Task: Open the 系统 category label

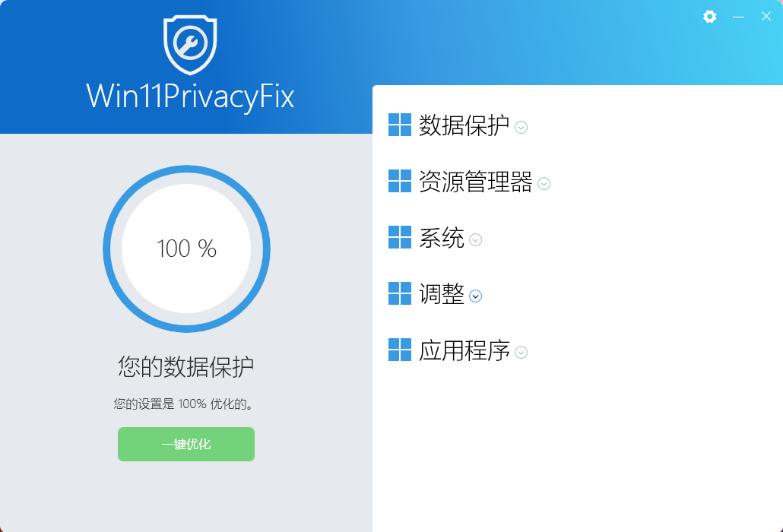Action: point(441,238)
